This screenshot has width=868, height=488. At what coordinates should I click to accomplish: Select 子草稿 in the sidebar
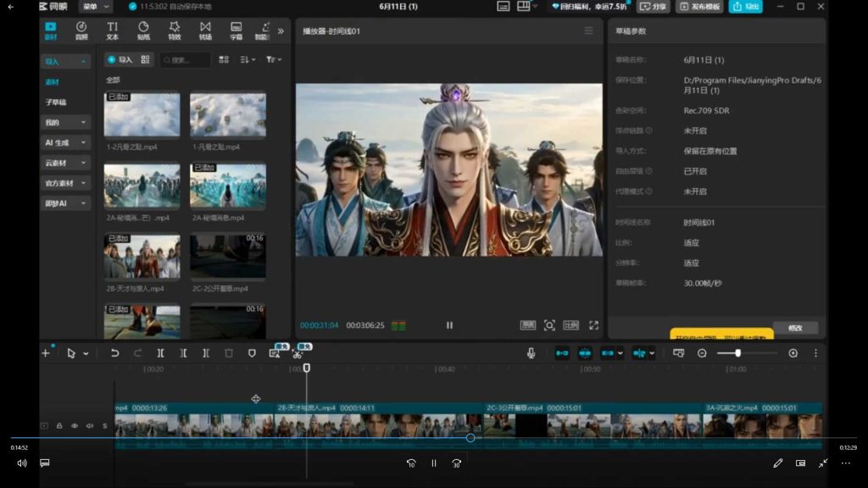tap(56, 102)
